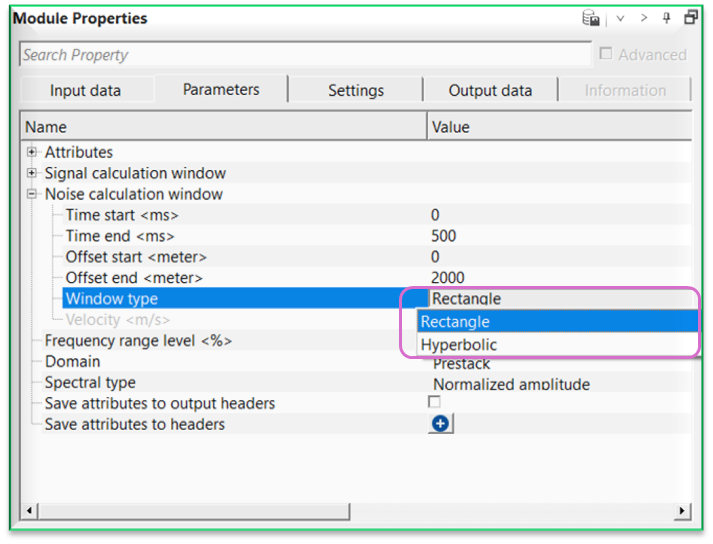Click the database lock icon in title bar
The width and height of the screenshot is (713, 544).
click(x=592, y=18)
